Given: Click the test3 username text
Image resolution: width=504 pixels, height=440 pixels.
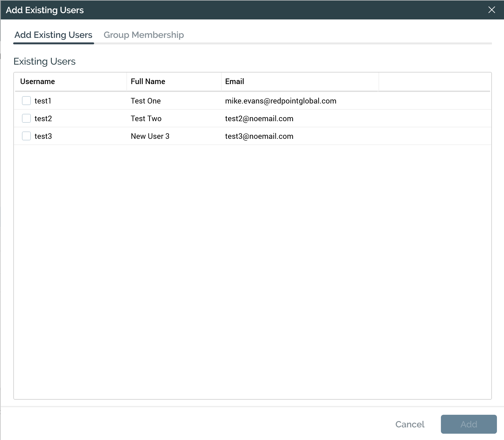Looking at the screenshot, I should pos(43,136).
